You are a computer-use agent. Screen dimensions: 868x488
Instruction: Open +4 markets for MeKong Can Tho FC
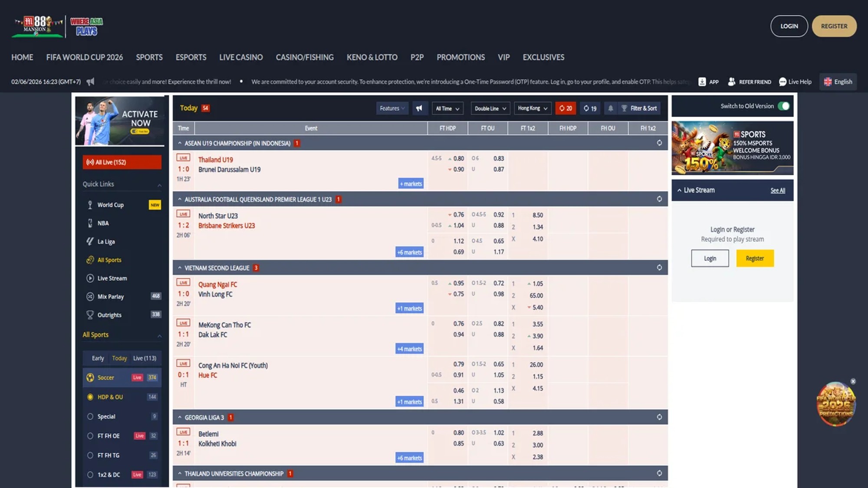pyautogui.click(x=409, y=349)
